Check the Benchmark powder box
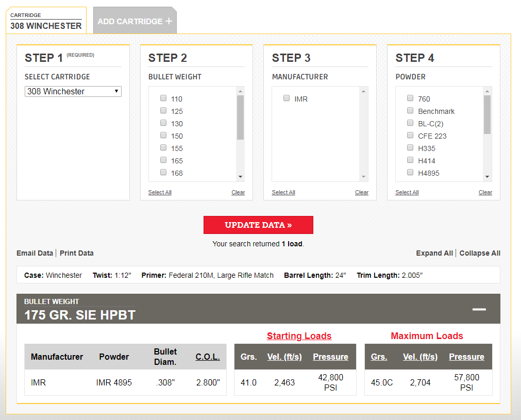The image size is (521, 420). tap(410, 110)
